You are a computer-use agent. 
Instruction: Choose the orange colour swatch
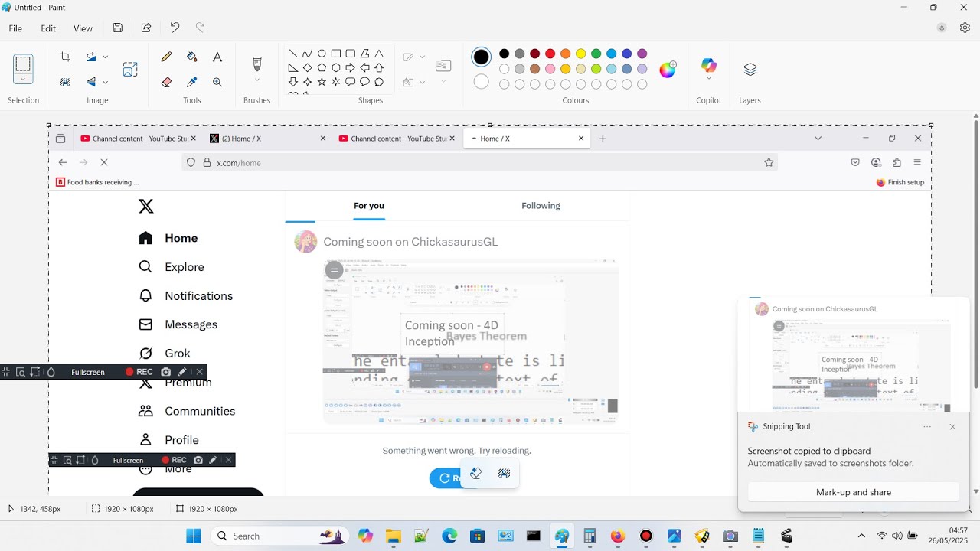pyautogui.click(x=565, y=54)
